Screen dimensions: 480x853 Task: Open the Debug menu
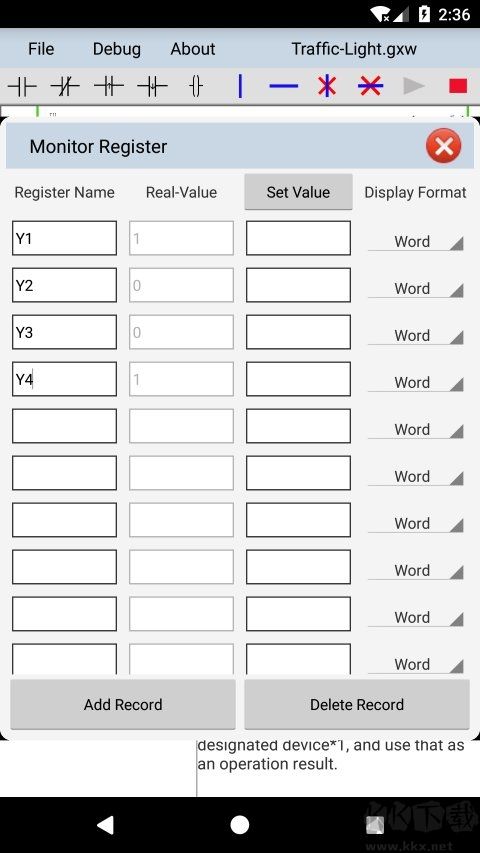click(x=116, y=49)
